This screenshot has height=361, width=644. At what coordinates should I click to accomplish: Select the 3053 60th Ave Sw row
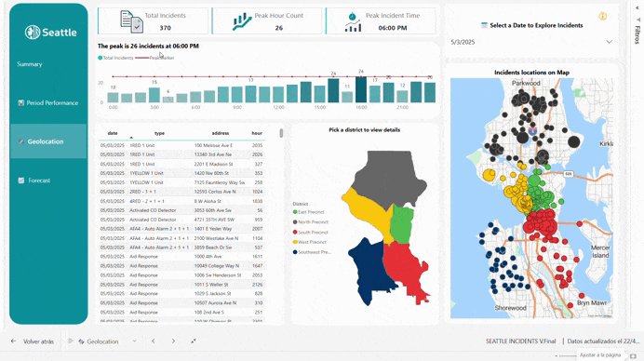pyautogui.click(x=181, y=210)
